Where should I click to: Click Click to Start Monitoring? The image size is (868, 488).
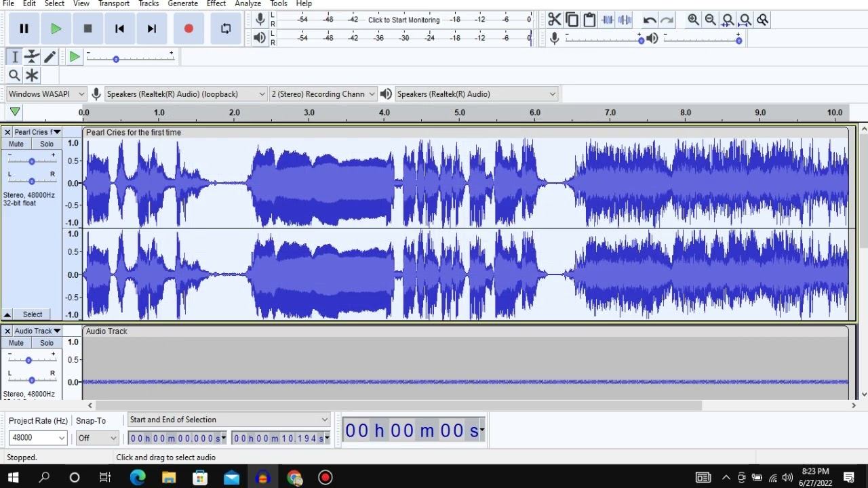[403, 20]
